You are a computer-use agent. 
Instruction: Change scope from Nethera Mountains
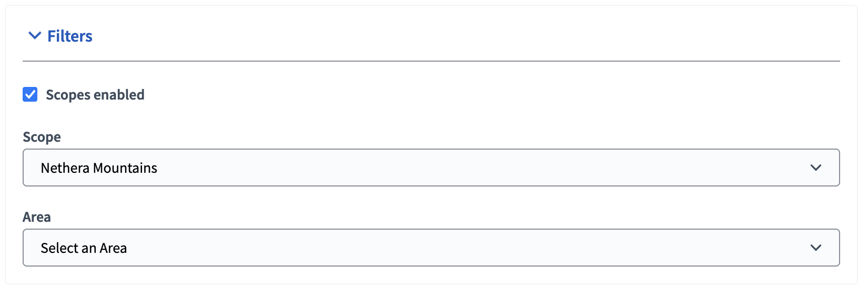point(430,168)
